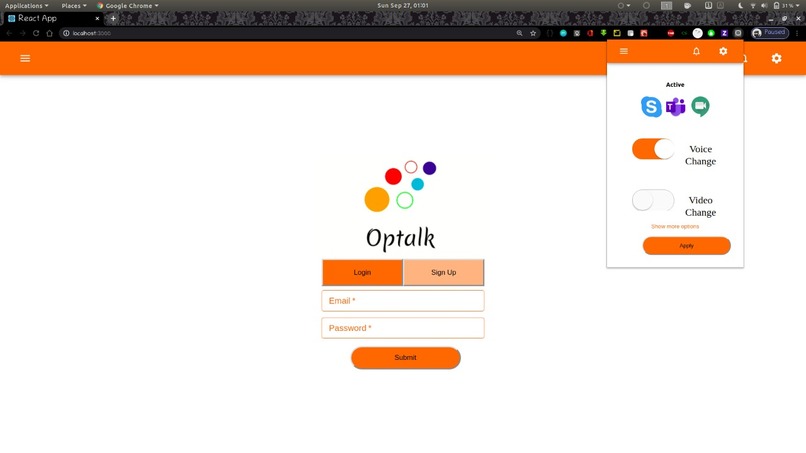
Task: Click the teal round extension icon
Action: pyautogui.click(x=563, y=33)
